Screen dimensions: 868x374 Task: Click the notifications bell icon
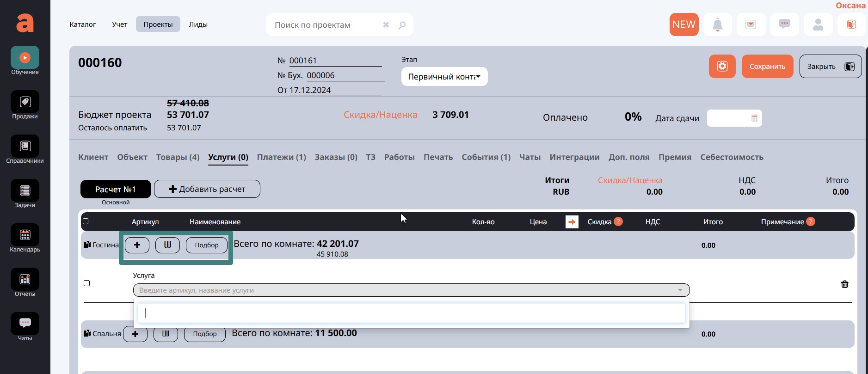(x=717, y=25)
